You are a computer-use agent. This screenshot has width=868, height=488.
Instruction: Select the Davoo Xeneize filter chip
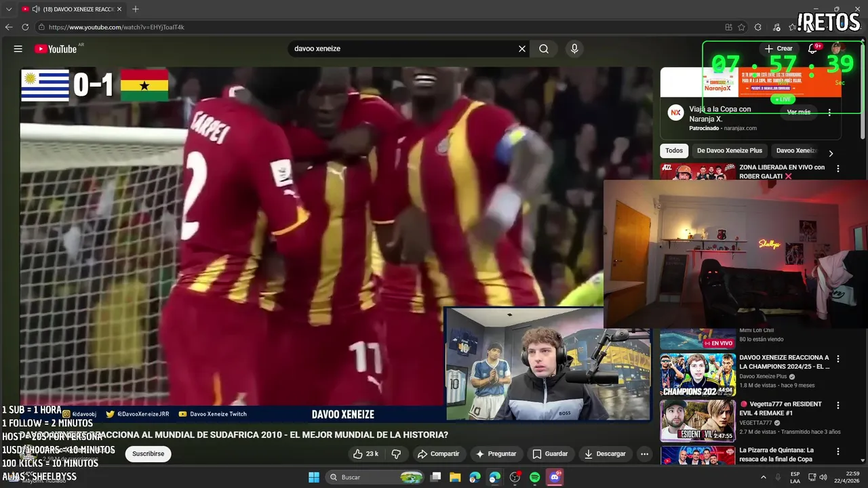click(x=797, y=150)
